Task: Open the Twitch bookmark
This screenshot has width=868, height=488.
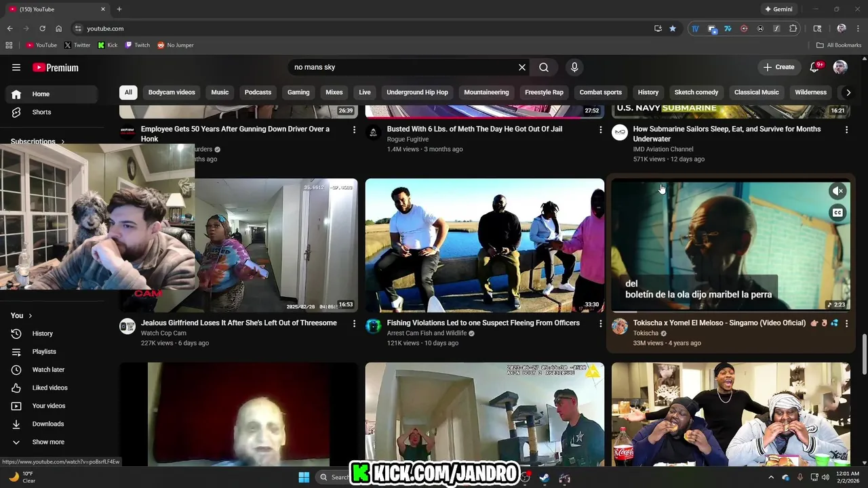Action: click(138, 45)
